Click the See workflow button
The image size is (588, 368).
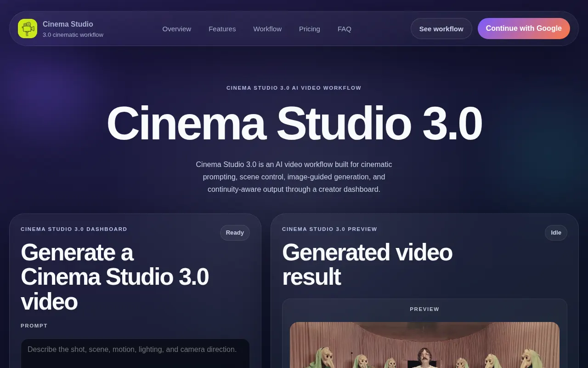point(441,29)
